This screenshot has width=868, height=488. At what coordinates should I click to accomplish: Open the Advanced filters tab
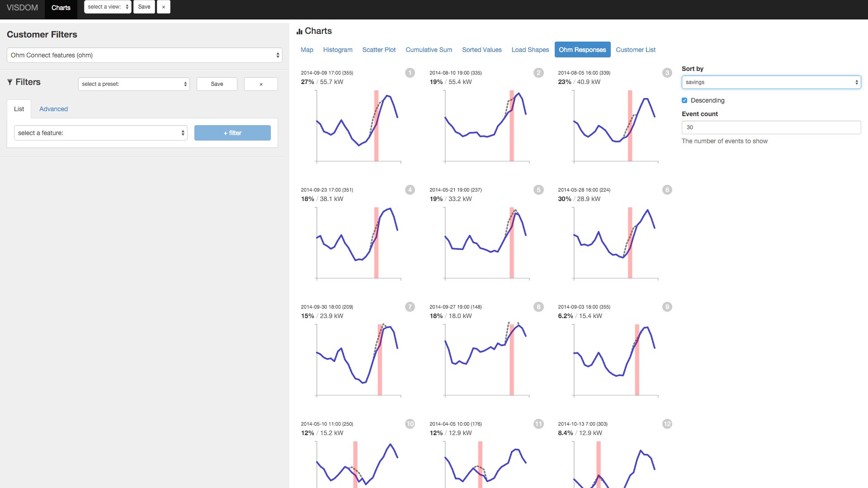tap(53, 109)
